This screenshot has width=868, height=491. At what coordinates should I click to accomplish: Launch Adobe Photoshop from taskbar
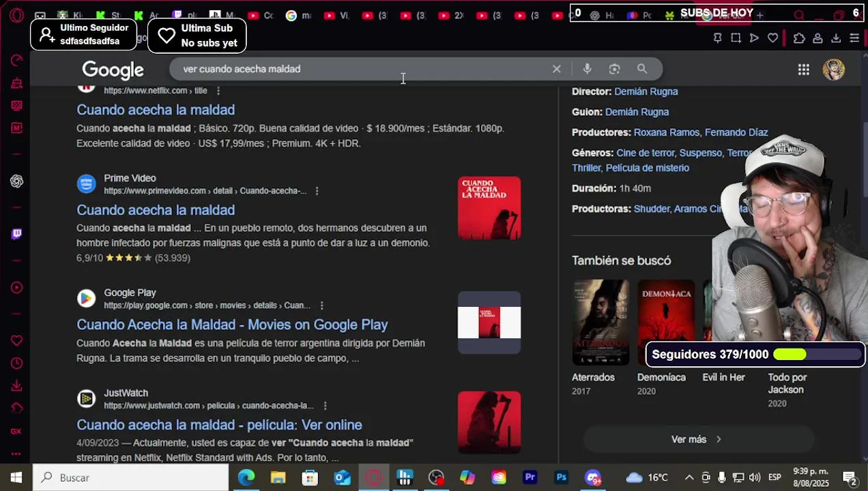click(x=562, y=477)
